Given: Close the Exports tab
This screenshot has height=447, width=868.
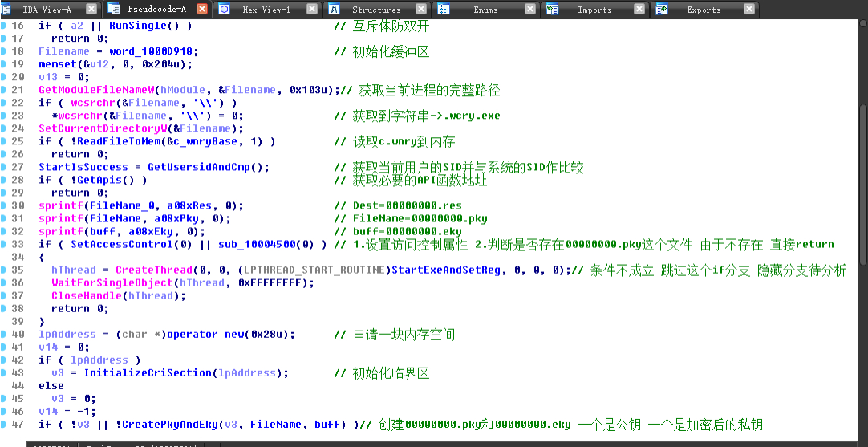Looking at the screenshot, I should point(749,9).
